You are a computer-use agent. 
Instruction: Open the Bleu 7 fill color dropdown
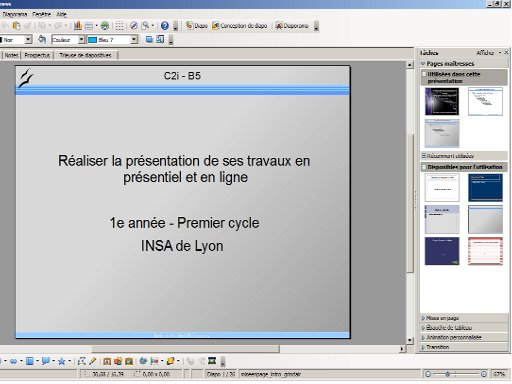click(x=134, y=40)
